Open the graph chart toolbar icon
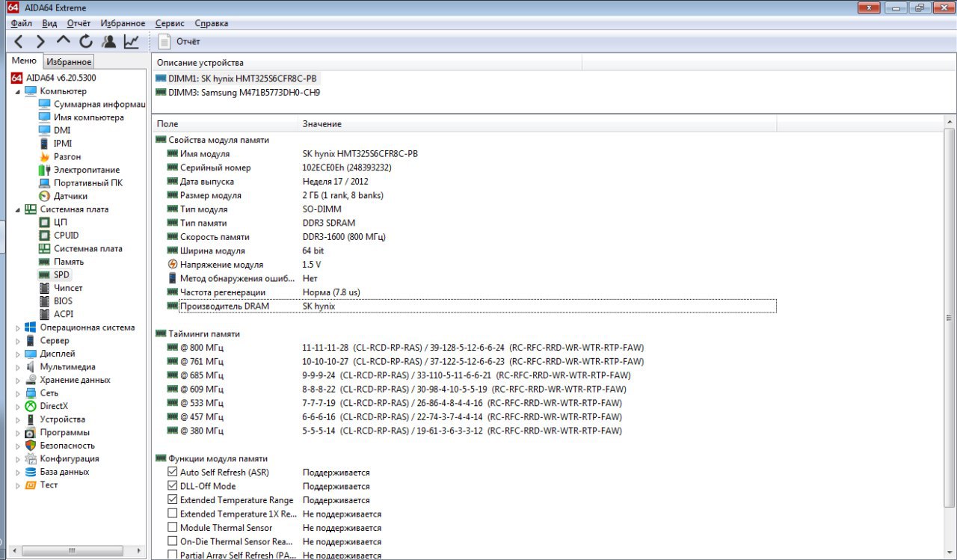This screenshot has width=957, height=560. click(x=131, y=42)
